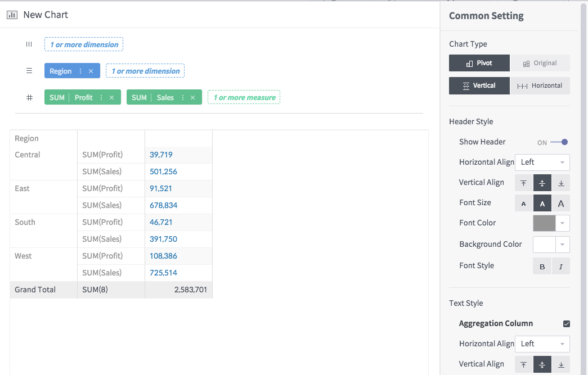Screen dimensions: 588x375
Task: Click the gray header Font Color swatch
Action: (x=544, y=223)
